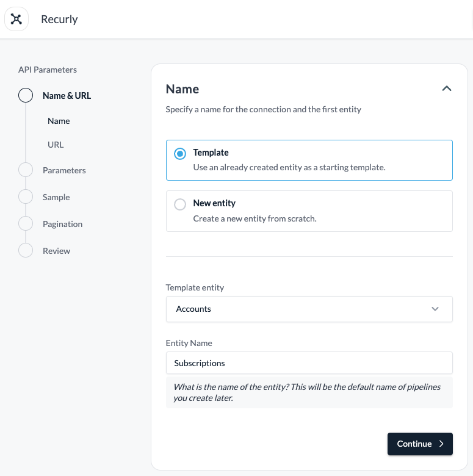Click the Sample step circle

click(x=26, y=197)
